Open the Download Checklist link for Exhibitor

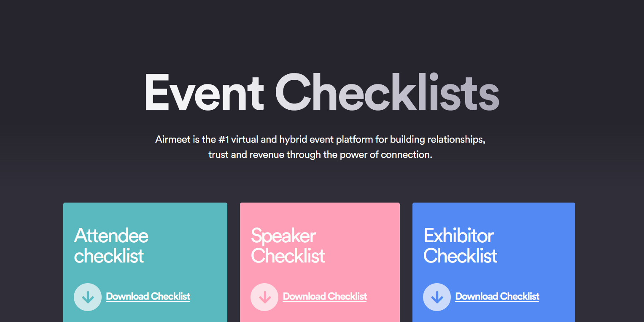[x=497, y=297]
